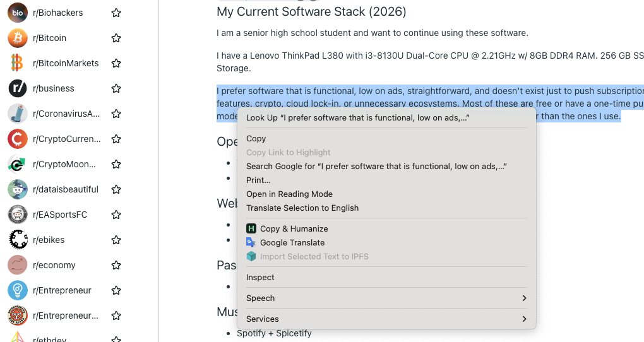This screenshot has width=644, height=342.
Task: Choose Copy & Humanize menu entry
Action: (x=386, y=228)
